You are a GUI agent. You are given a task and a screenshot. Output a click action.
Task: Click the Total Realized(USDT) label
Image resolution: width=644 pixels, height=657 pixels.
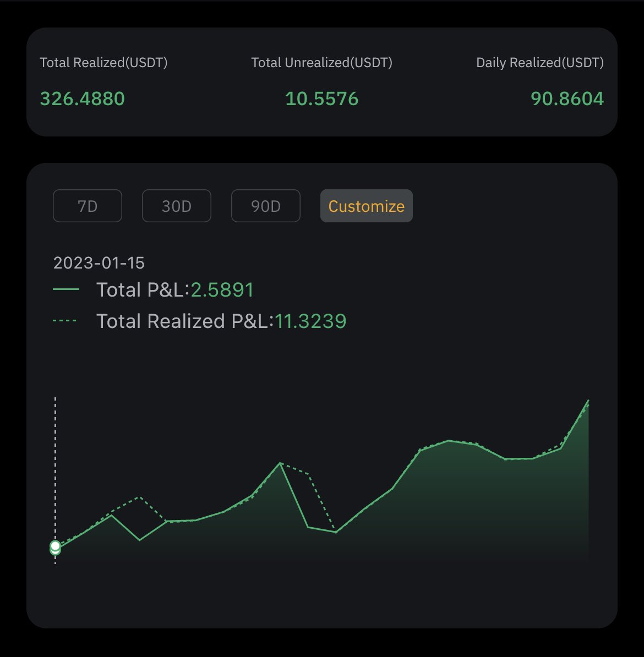[x=103, y=62]
